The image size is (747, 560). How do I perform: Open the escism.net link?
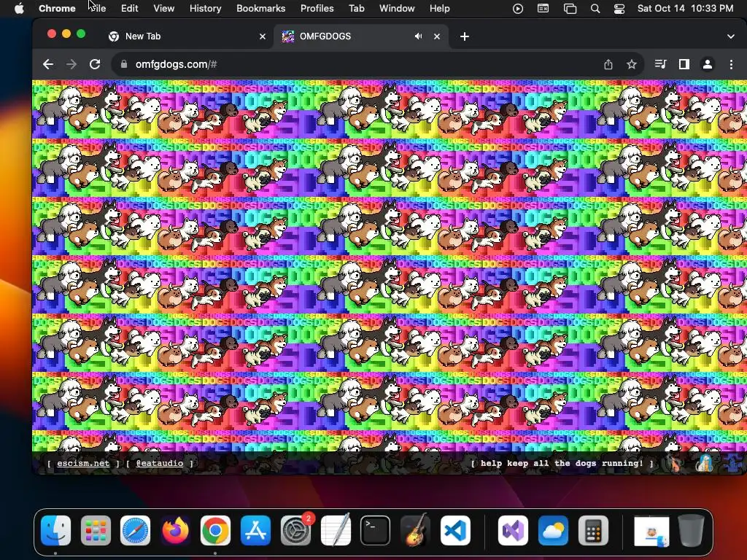point(83,463)
